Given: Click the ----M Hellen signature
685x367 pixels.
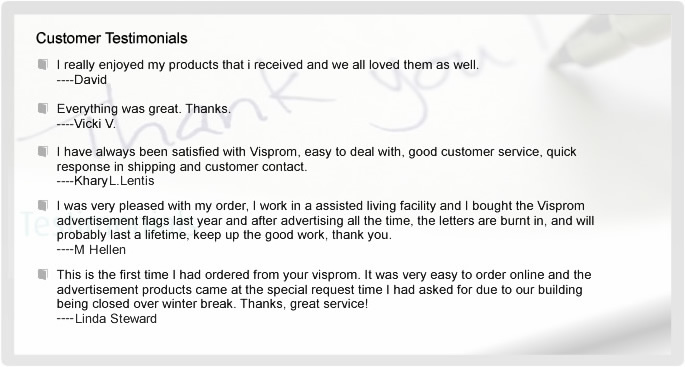Looking at the screenshot, I should click(x=91, y=250).
